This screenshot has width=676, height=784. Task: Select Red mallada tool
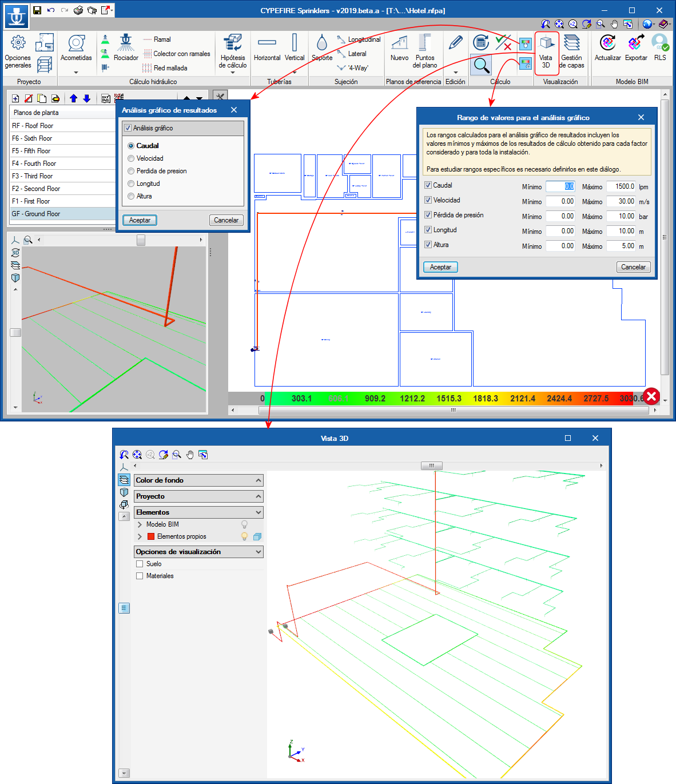click(165, 68)
